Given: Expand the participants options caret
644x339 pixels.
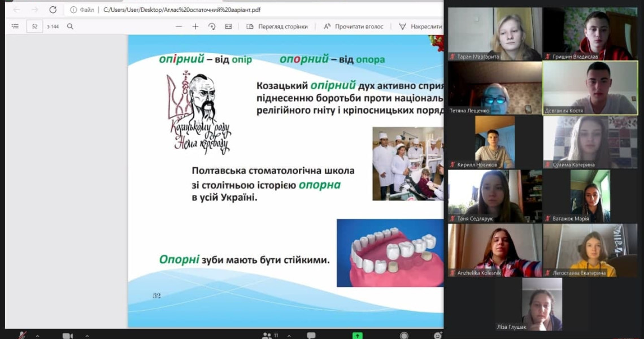Looking at the screenshot, I should (x=289, y=336).
